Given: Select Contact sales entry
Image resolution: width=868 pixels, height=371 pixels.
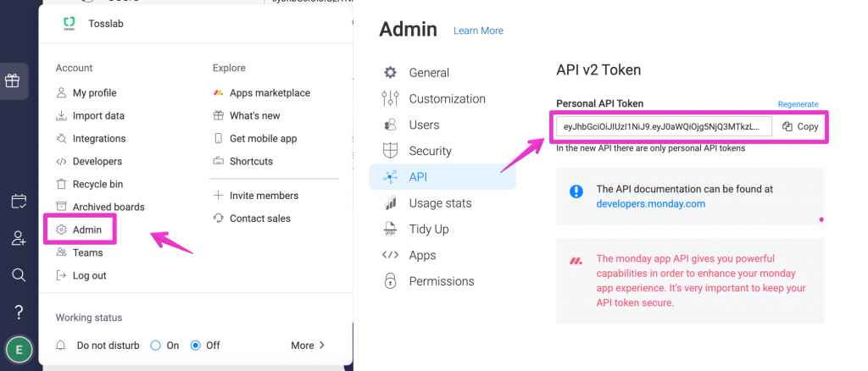Looking at the screenshot, I should 259,218.
